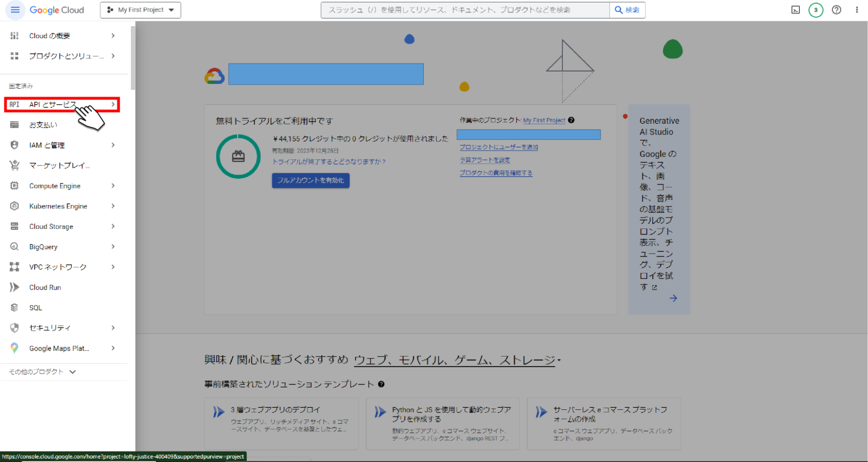Click the プロダクトとソリューション grid icon

[14, 56]
